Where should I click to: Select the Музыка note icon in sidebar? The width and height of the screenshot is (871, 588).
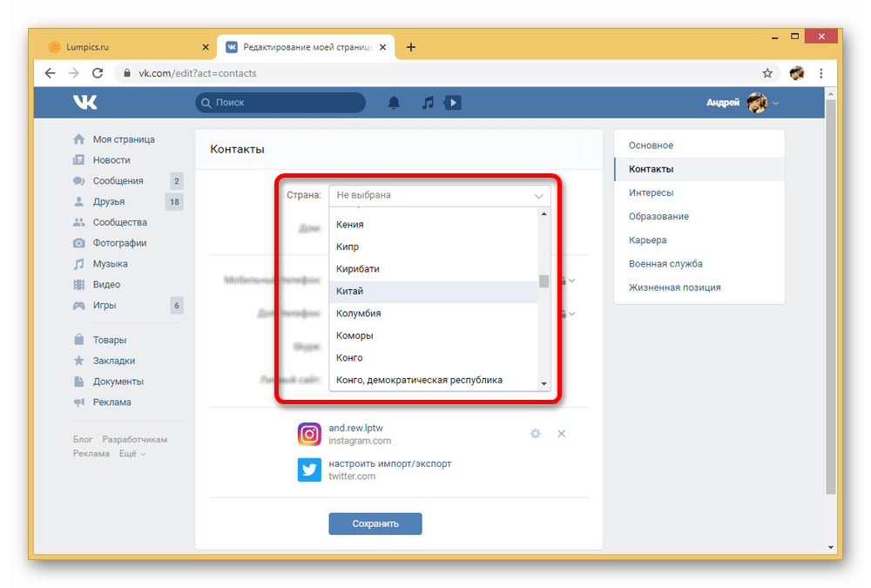pyautogui.click(x=78, y=263)
